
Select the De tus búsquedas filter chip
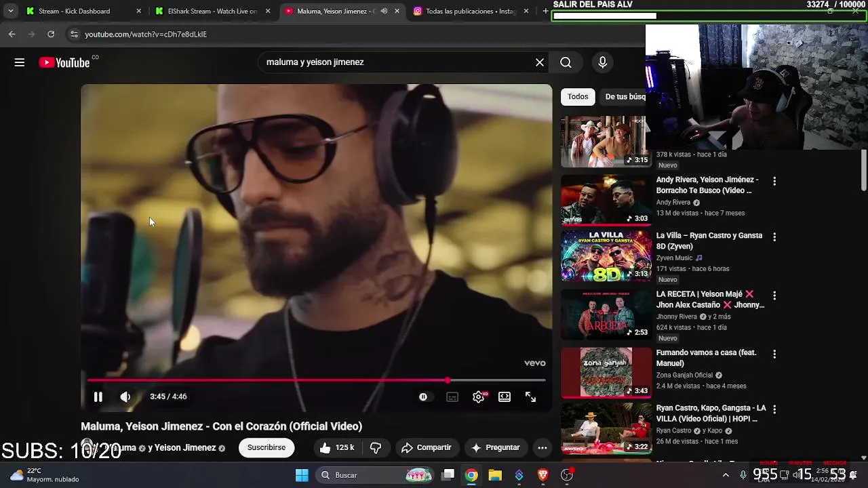(x=624, y=97)
